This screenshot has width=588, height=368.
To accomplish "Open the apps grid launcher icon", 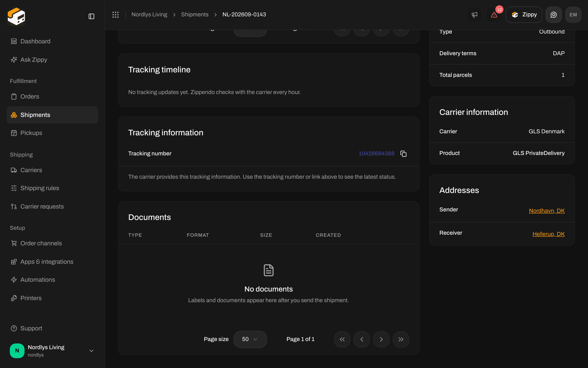I will [x=115, y=15].
